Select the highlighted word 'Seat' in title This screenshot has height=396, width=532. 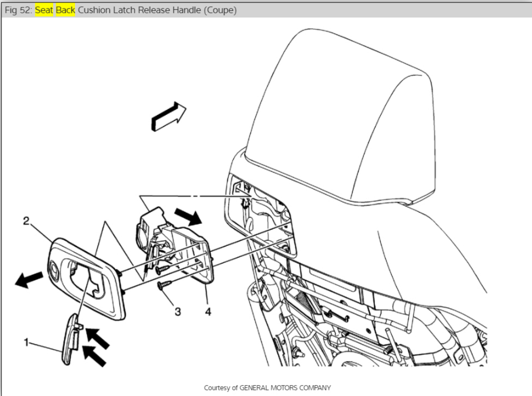44,10
